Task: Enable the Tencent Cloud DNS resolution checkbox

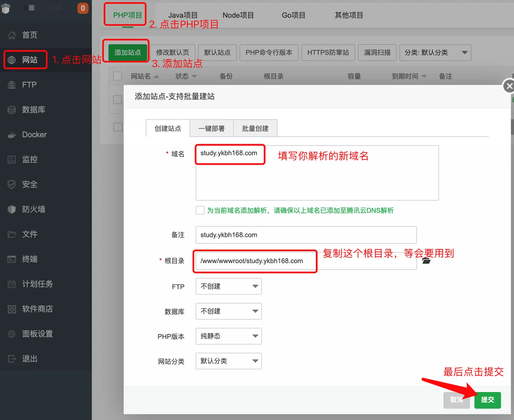Action: (x=200, y=210)
